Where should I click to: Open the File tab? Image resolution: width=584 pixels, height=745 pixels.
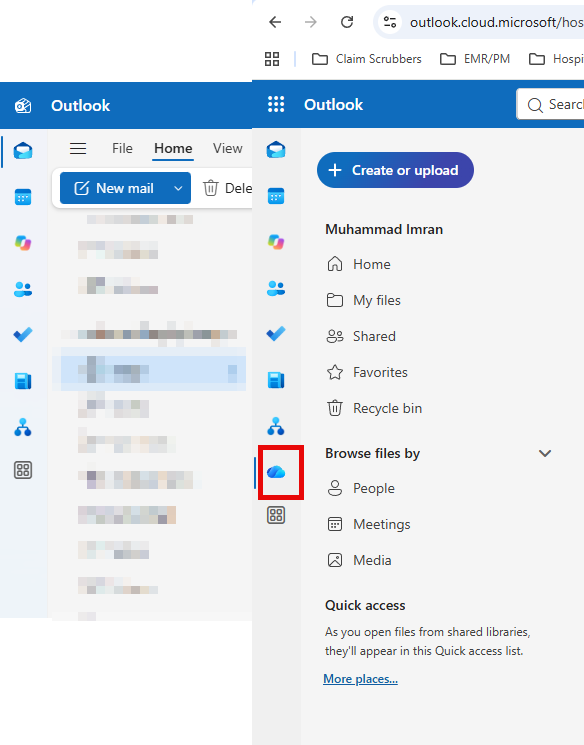pyautogui.click(x=122, y=148)
